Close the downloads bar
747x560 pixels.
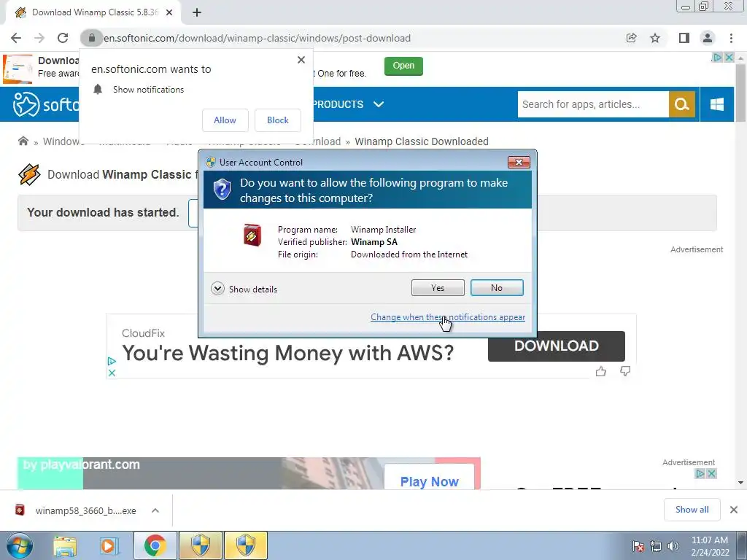(734, 510)
